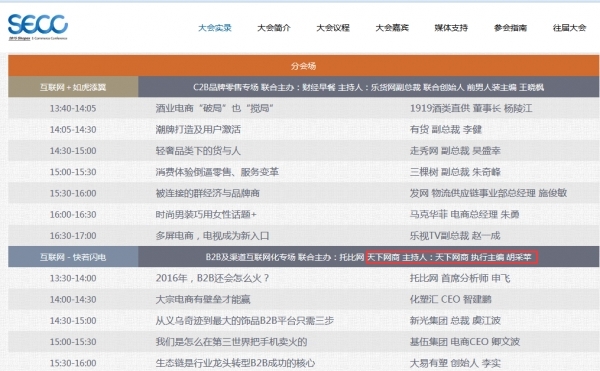
Task: Click speaker 乐视TV副总裁 赵一成
Action: click(455, 236)
